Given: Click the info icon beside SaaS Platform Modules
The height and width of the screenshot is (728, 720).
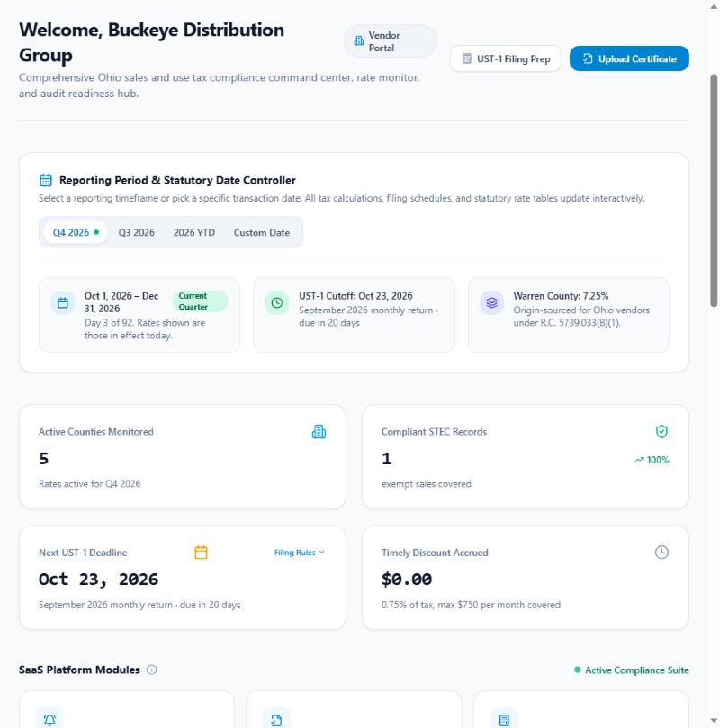Looking at the screenshot, I should (152, 670).
